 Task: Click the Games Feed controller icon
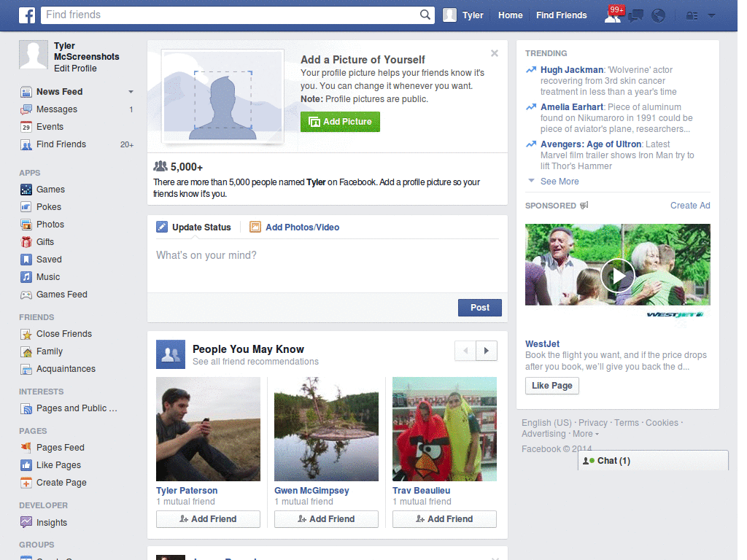26,295
